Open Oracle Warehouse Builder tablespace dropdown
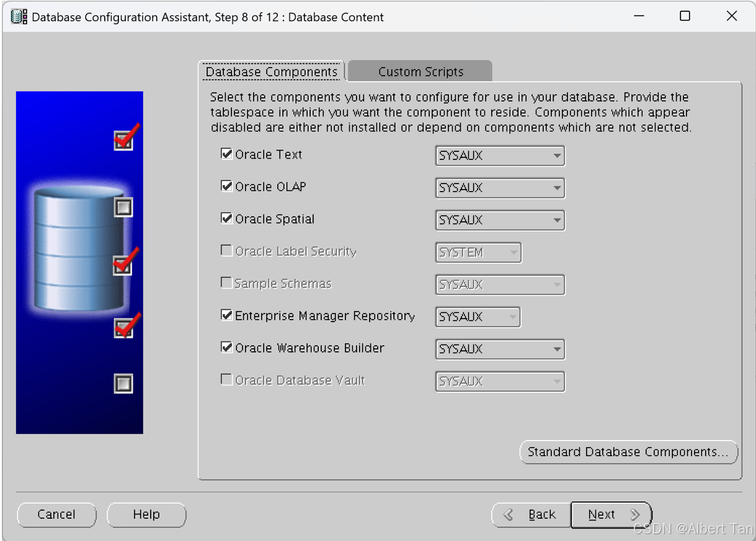756x541 pixels. coord(500,349)
